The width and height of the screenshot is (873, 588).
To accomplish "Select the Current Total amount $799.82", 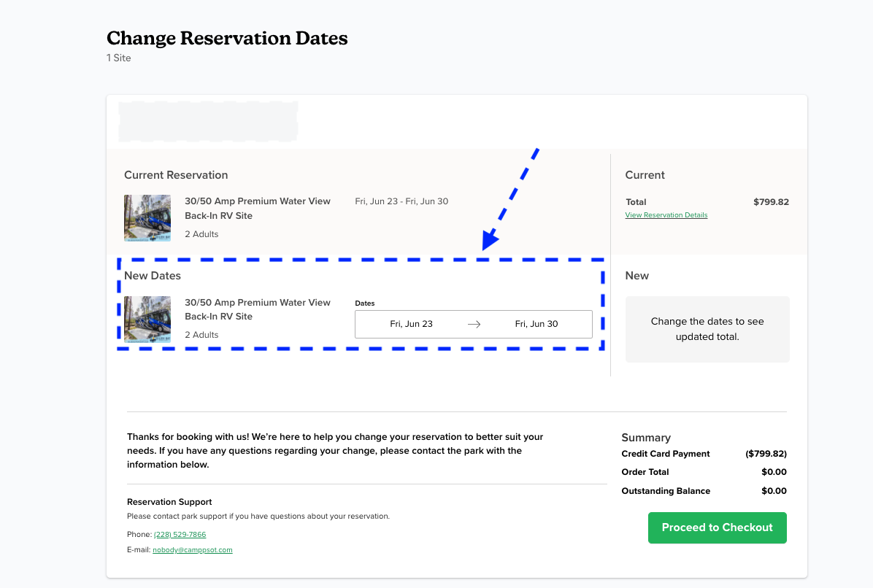I will pos(771,202).
